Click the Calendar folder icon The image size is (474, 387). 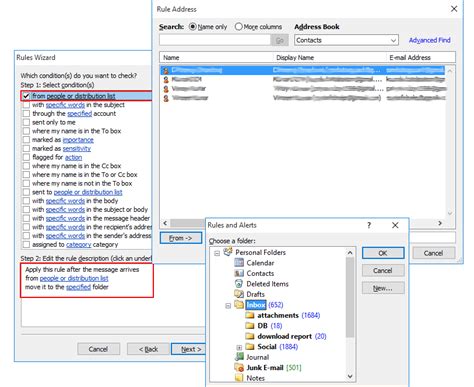239,263
